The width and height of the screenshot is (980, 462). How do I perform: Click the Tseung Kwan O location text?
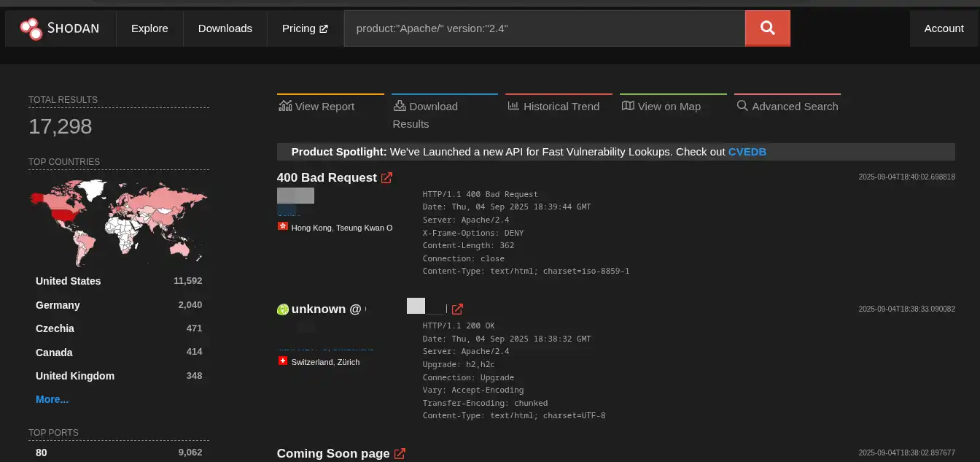(364, 228)
